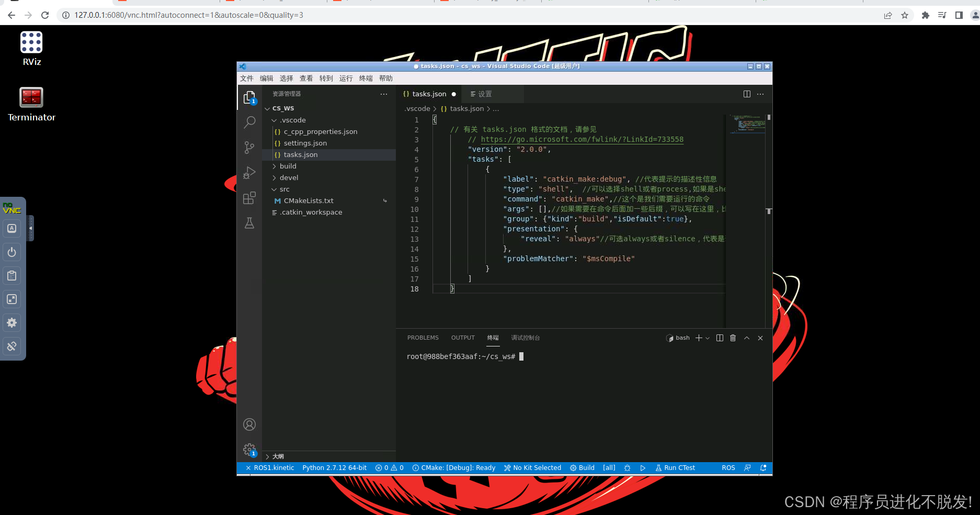Open noVNC power options
The height and width of the screenshot is (515, 980).
(x=12, y=252)
